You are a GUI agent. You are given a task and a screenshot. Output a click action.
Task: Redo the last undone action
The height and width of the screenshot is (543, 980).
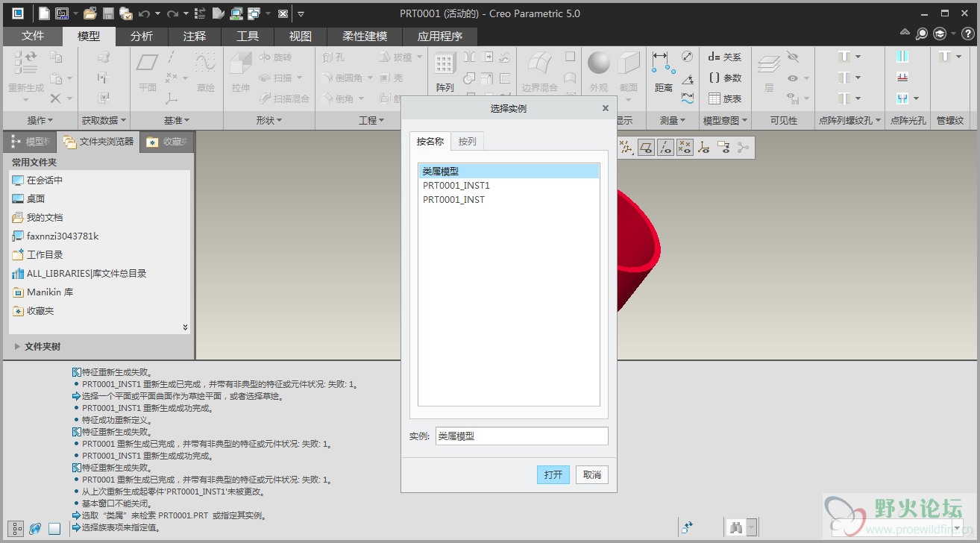[x=172, y=13]
